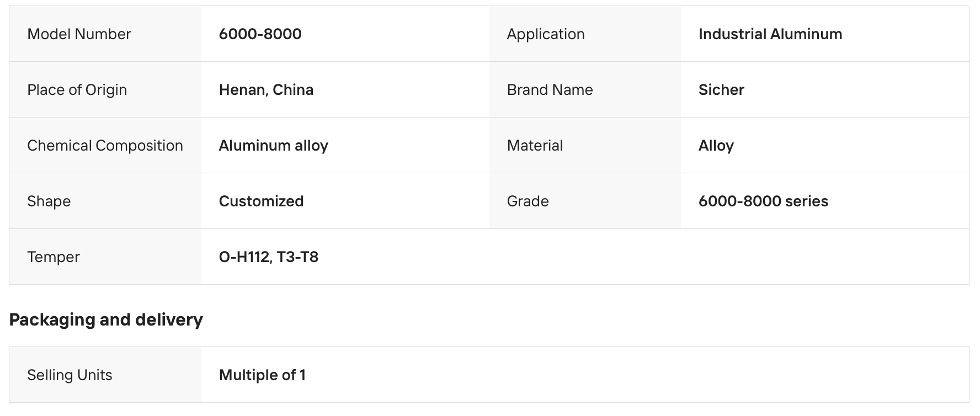Click the Shape label cell

tap(105, 201)
